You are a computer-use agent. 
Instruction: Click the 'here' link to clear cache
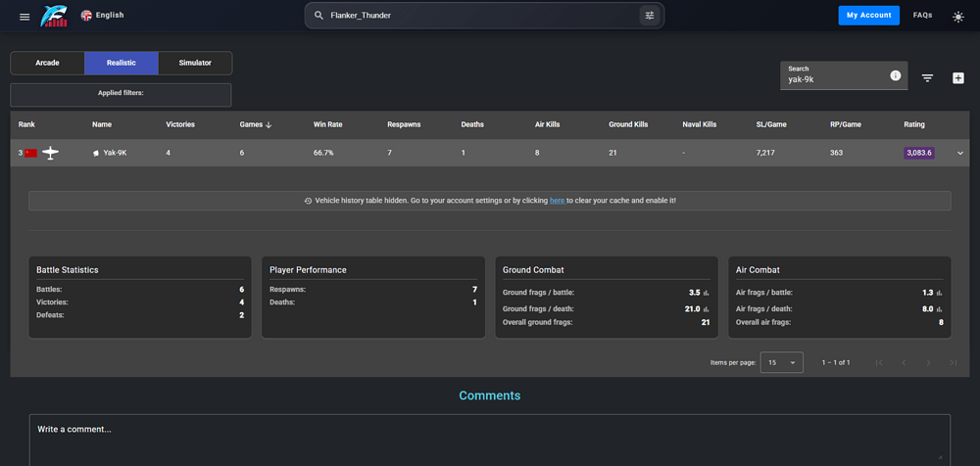pyautogui.click(x=557, y=201)
